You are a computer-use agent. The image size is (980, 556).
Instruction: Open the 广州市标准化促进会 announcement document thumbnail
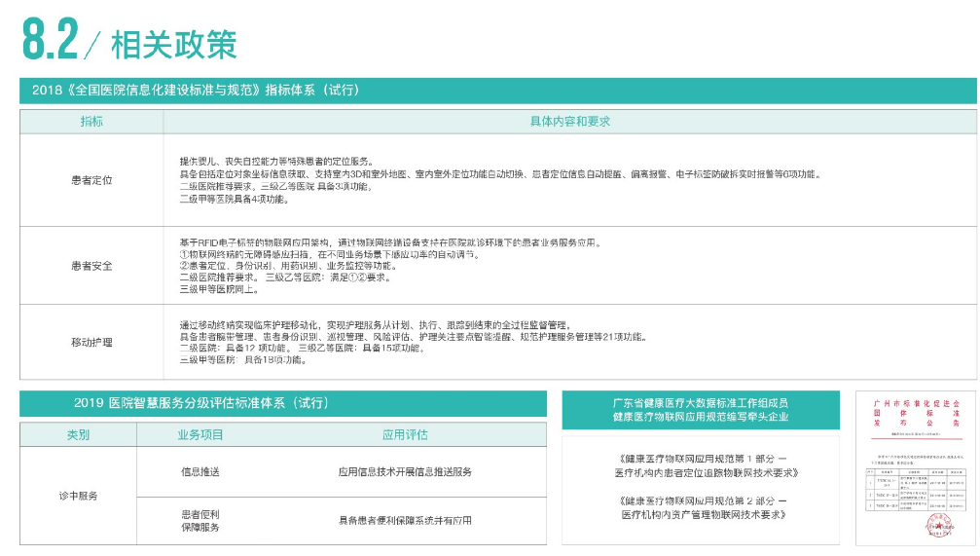914,467
